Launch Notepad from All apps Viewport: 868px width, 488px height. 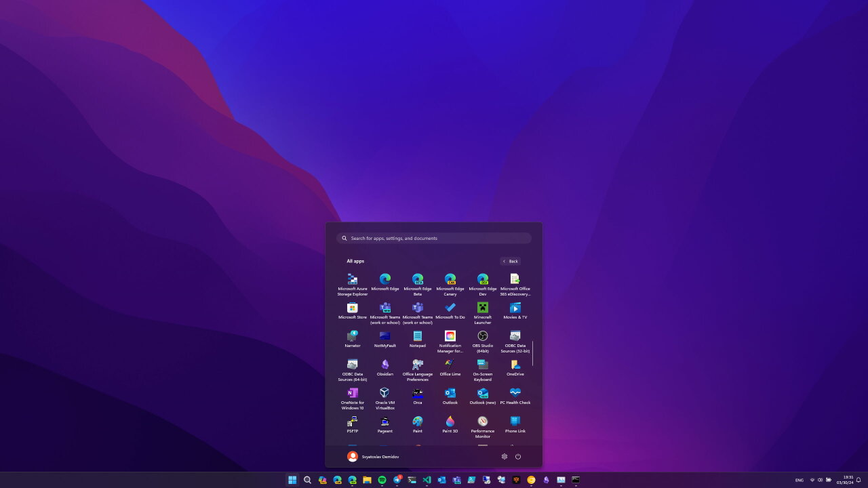tap(418, 340)
